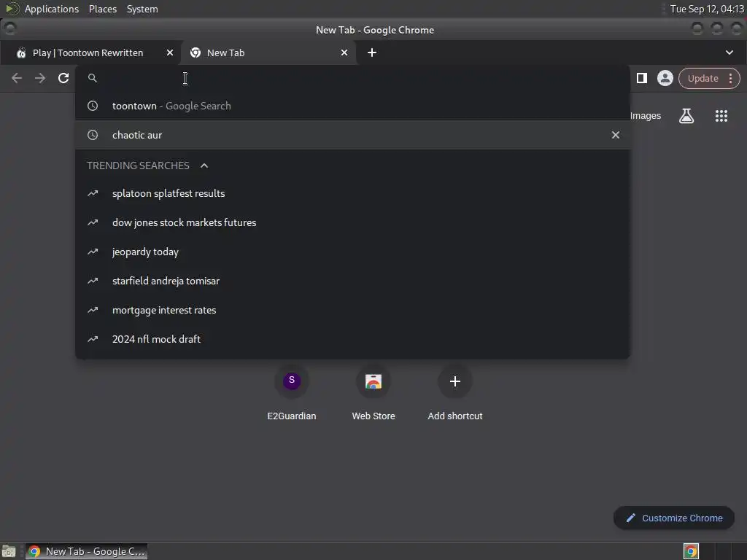Select 2024 nfl mock draft trend
The height and width of the screenshot is (560, 747).
tap(352, 339)
